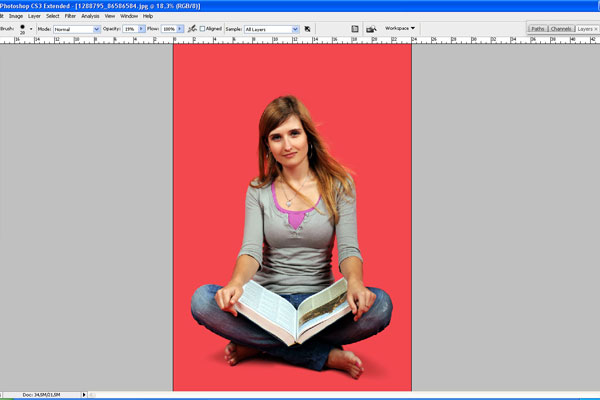This screenshot has width=600, height=400.
Task: Open the Window menu
Action: pos(129,16)
